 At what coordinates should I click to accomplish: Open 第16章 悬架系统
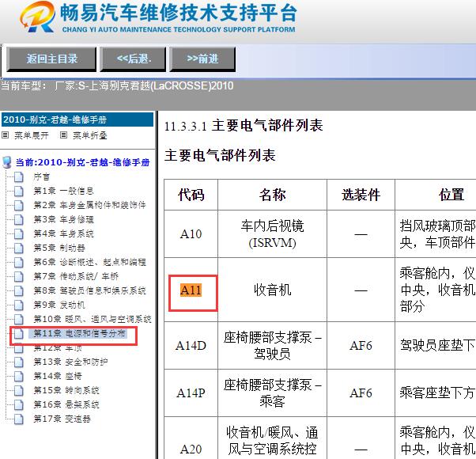pos(66,405)
